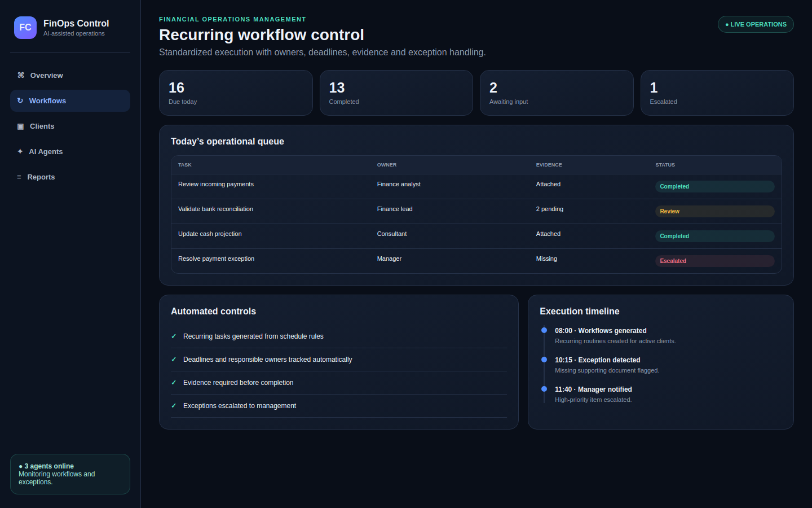Open the Awaiting input card
812x508 pixels.
pos(557,93)
